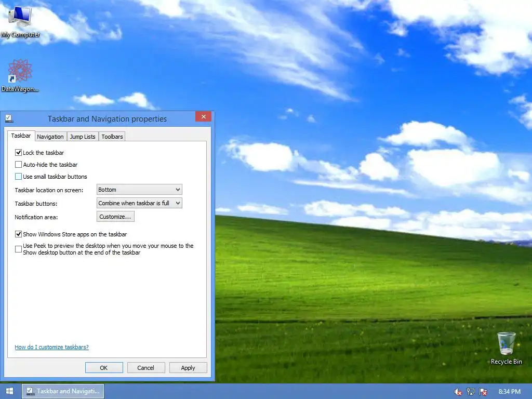Switch to the Jump Lists tab

tap(83, 137)
